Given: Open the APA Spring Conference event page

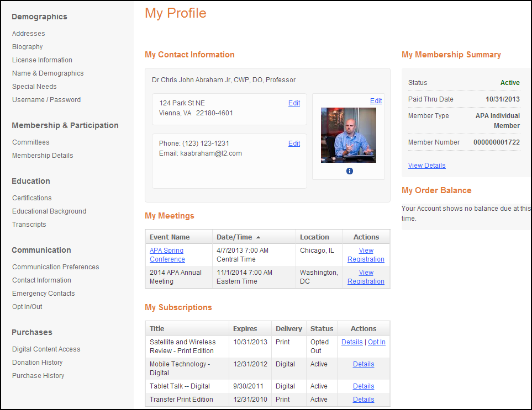Looking at the screenshot, I should pyautogui.click(x=167, y=254).
